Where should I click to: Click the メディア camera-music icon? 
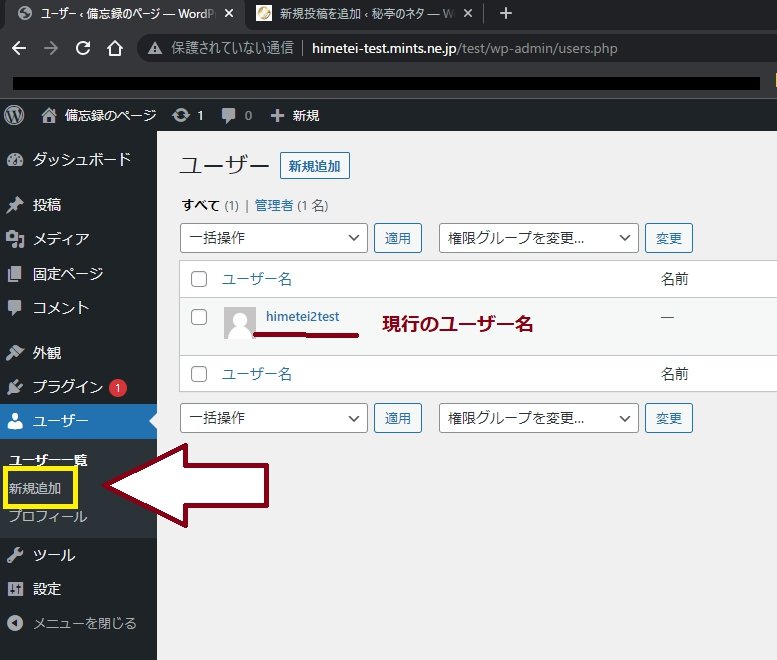(15, 239)
